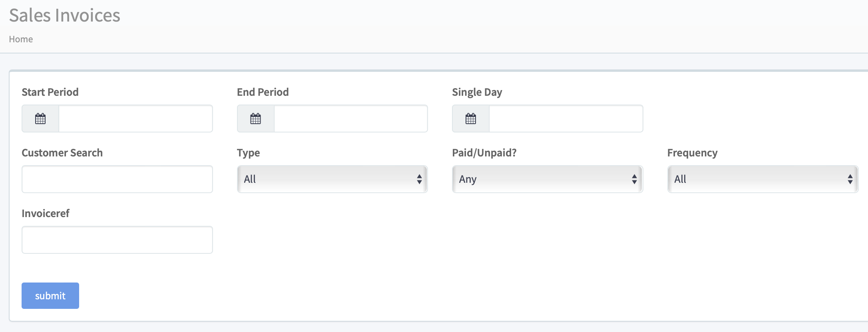This screenshot has height=332, width=868.
Task: Open the Type dropdown
Action: click(x=332, y=179)
